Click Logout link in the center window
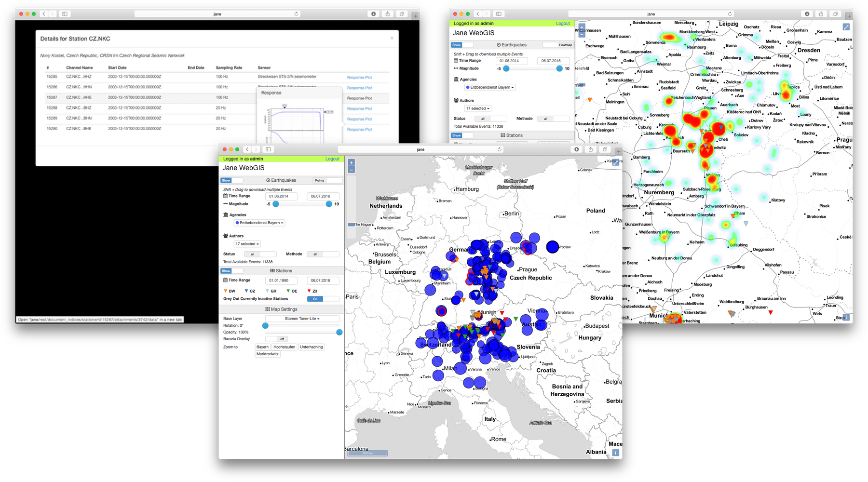868x482 pixels. coord(332,159)
